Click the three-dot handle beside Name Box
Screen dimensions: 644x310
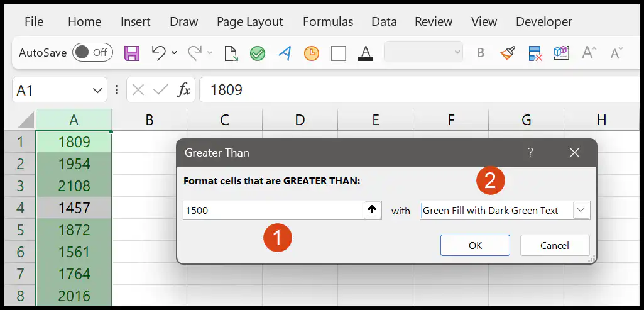click(x=117, y=90)
